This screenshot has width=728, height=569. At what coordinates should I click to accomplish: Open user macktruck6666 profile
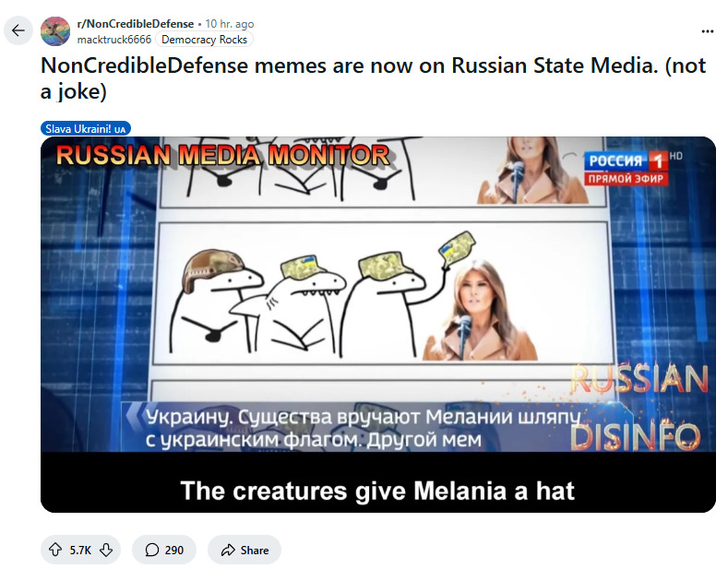[x=114, y=40]
